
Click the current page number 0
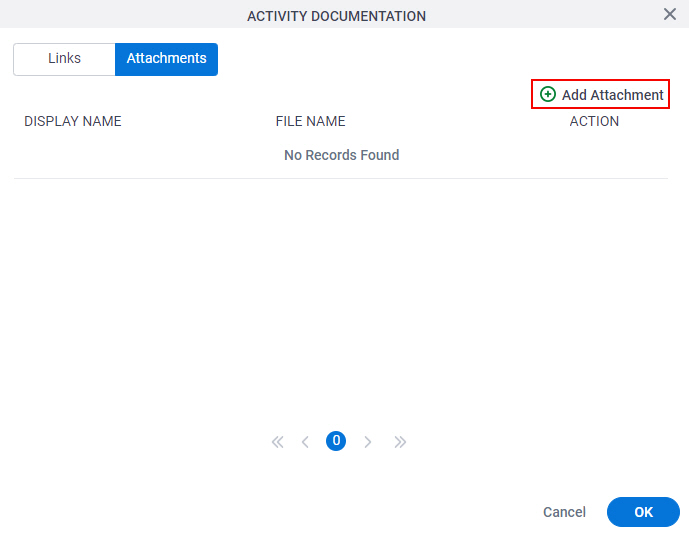point(336,441)
